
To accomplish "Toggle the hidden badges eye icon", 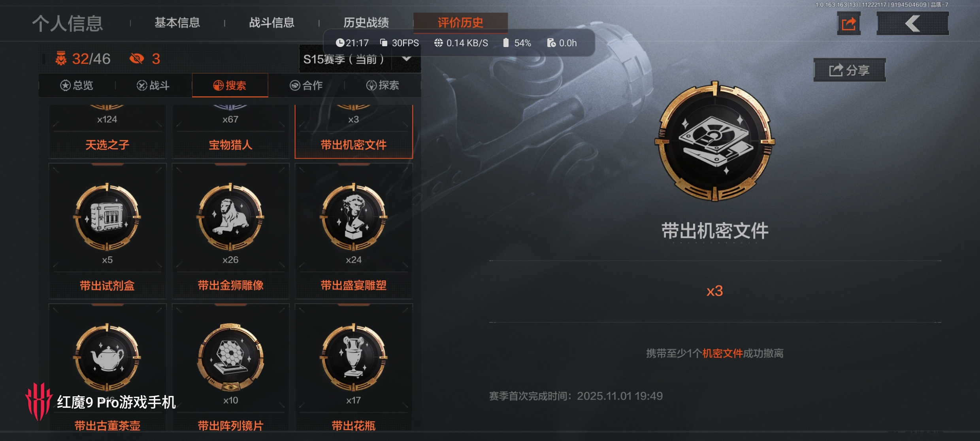I will click(x=137, y=59).
